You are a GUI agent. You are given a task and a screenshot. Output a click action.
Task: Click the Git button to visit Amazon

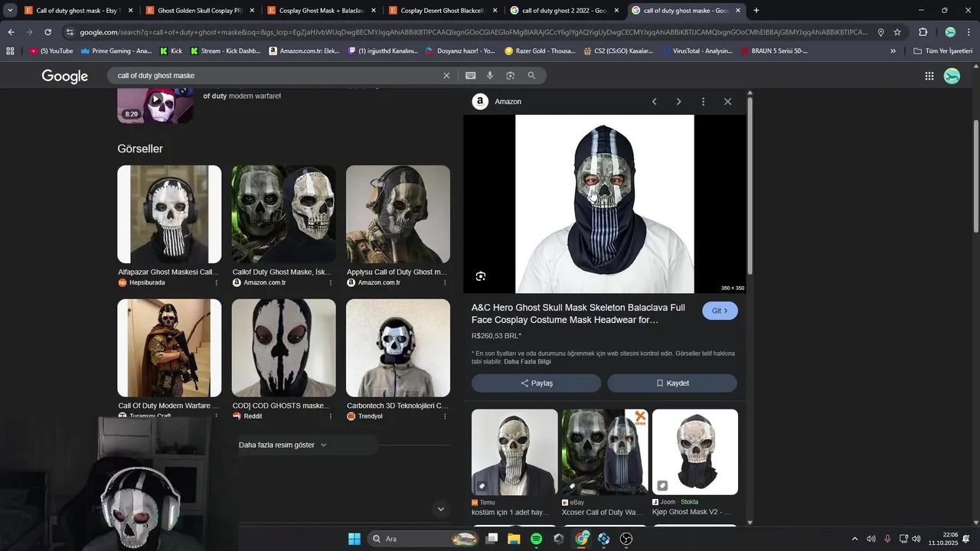[x=720, y=311]
